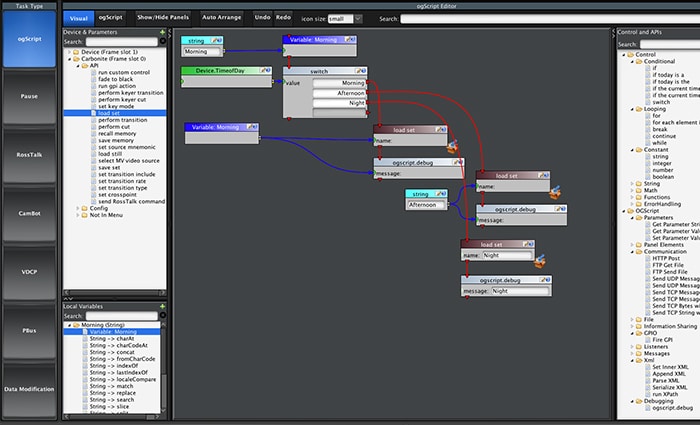Select 'Parse XML' under Xml

point(666,380)
